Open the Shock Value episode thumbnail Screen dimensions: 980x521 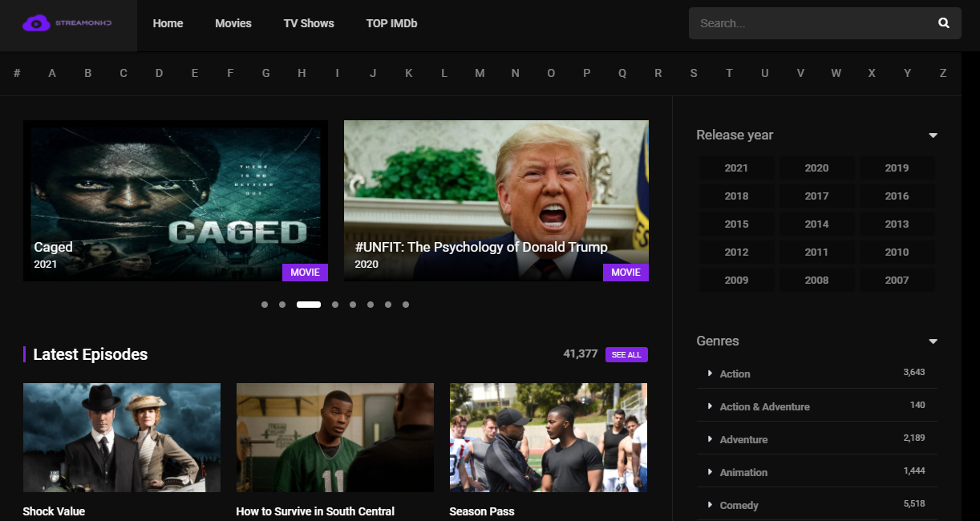[x=122, y=438]
